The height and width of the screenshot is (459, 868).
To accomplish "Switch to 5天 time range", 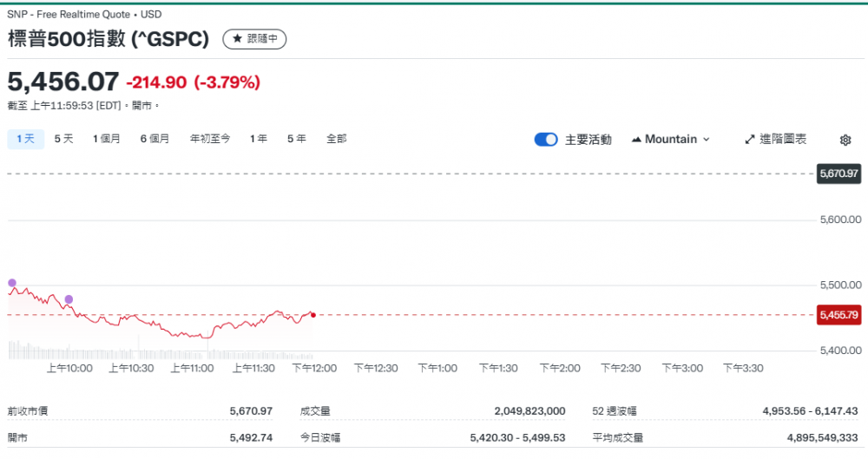I will [x=63, y=139].
